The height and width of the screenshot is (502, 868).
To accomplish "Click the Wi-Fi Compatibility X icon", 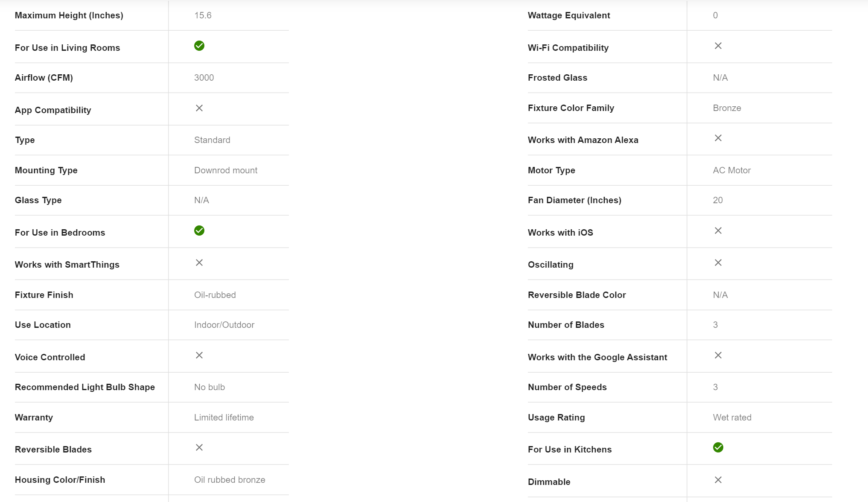I will (718, 46).
